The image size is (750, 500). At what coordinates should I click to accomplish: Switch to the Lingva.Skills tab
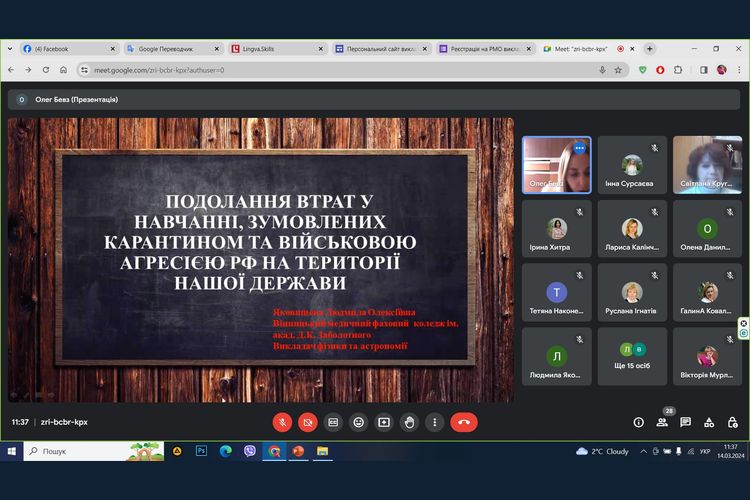(272, 48)
